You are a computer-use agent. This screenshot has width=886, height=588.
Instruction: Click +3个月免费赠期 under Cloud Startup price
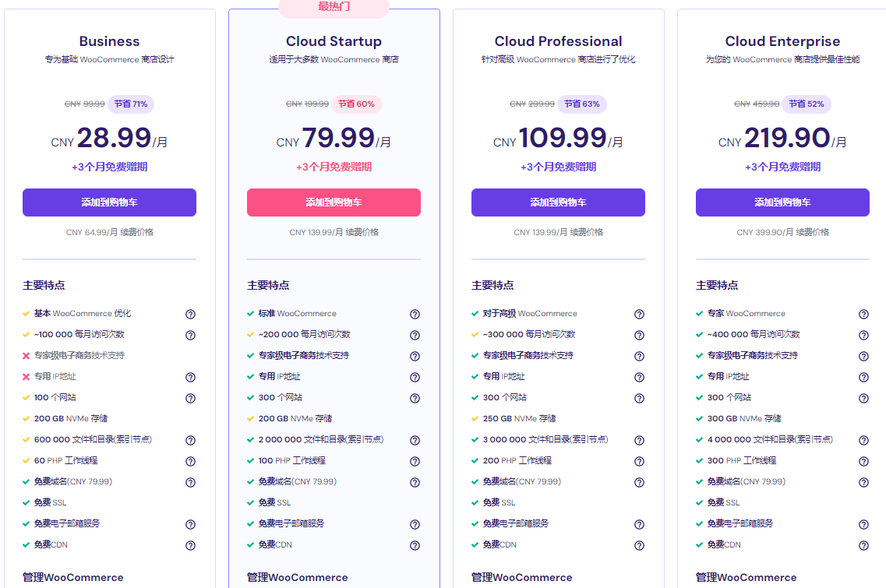tap(334, 167)
